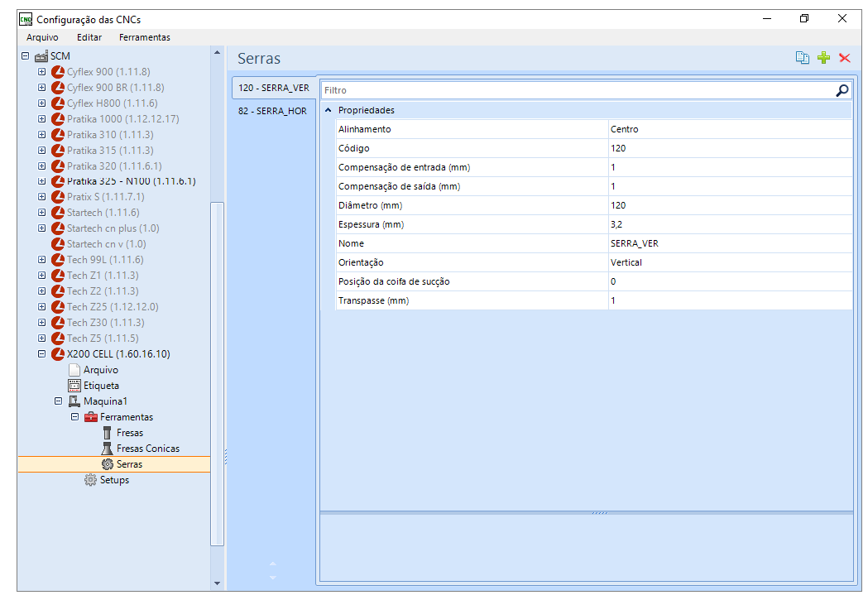The width and height of the screenshot is (868, 600).
Task: Expand the Startech cn plus node
Action: [x=41, y=228]
